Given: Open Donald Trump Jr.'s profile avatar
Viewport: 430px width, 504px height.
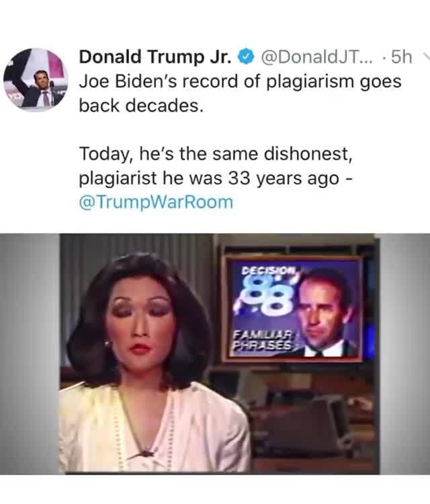Looking at the screenshot, I should 36,79.
